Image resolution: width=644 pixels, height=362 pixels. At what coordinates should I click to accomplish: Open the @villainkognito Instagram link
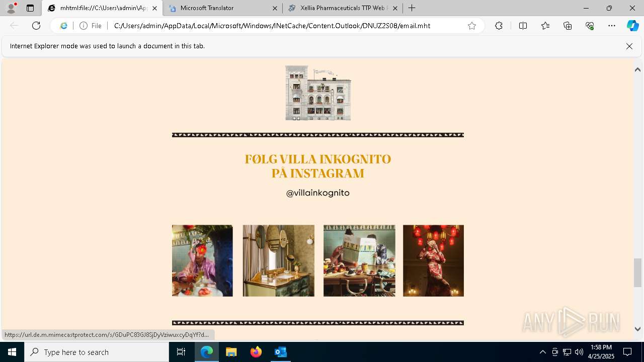click(x=318, y=193)
